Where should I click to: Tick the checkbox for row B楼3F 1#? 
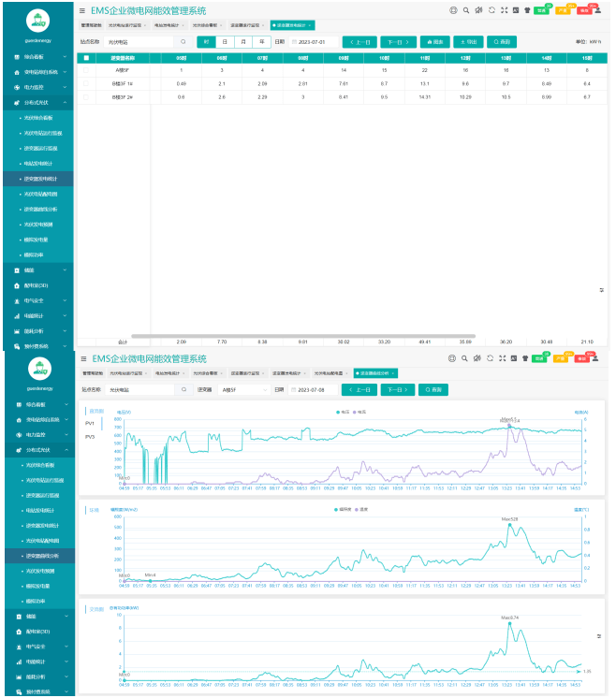(x=87, y=83)
